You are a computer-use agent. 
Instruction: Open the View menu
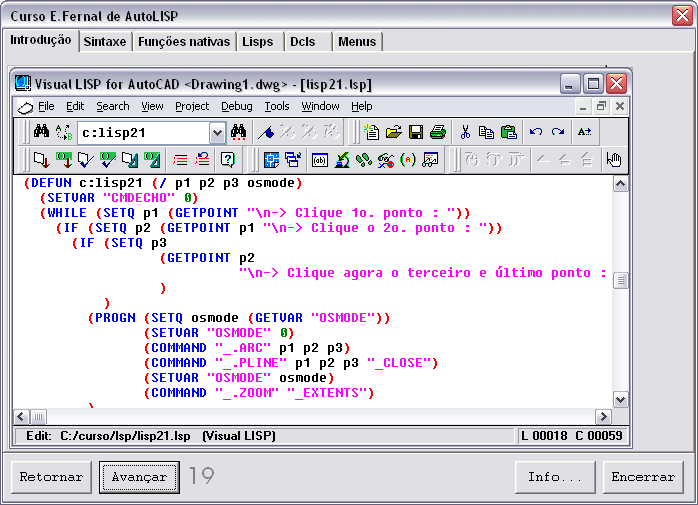(152, 106)
